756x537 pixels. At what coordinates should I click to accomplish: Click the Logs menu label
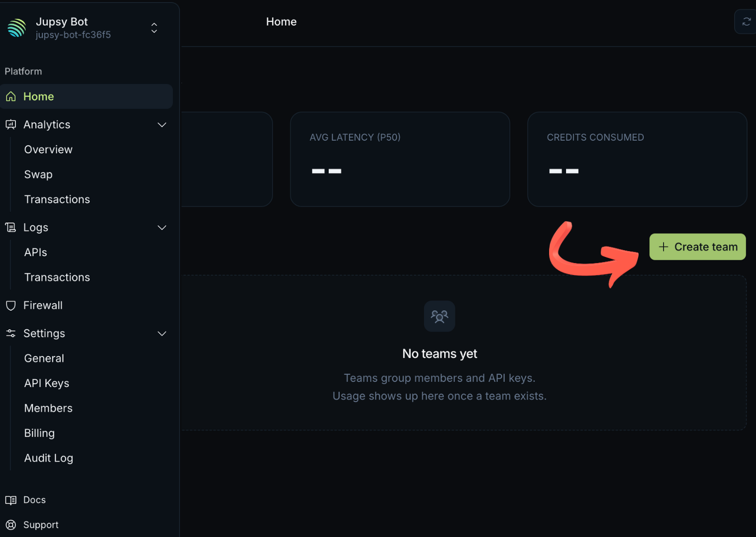(x=36, y=228)
